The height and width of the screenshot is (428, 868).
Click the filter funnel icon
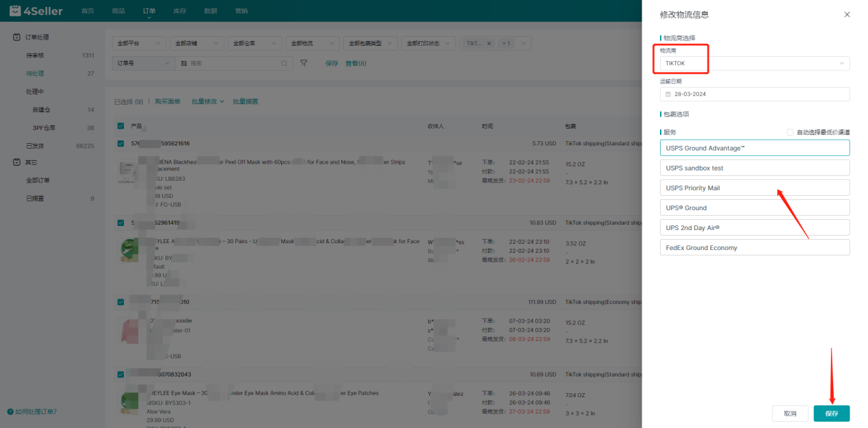pyautogui.click(x=304, y=63)
